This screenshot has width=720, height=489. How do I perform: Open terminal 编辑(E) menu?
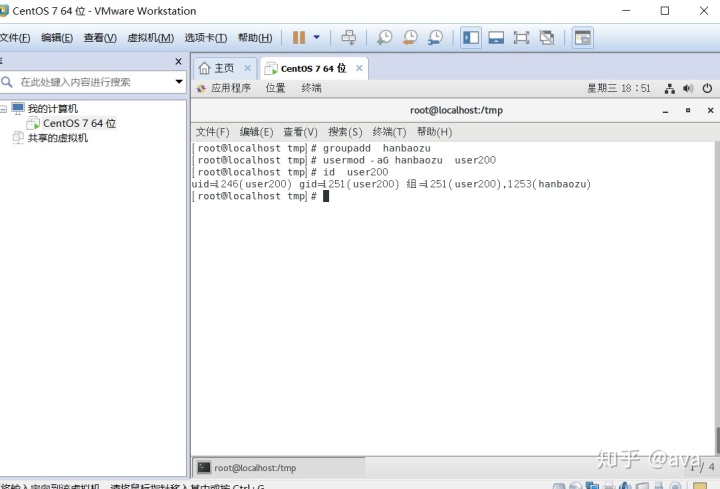(256, 132)
